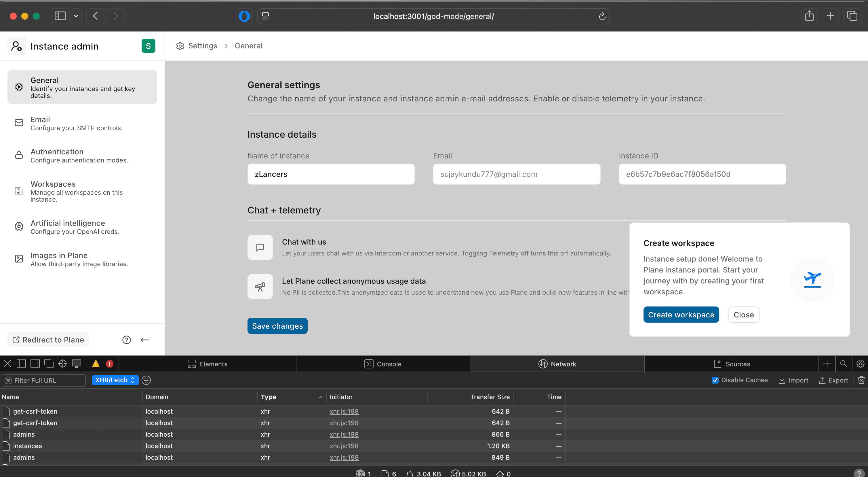The image size is (868, 477).
Task: Click the Filter Full URL field
Action: [x=44, y=380]
